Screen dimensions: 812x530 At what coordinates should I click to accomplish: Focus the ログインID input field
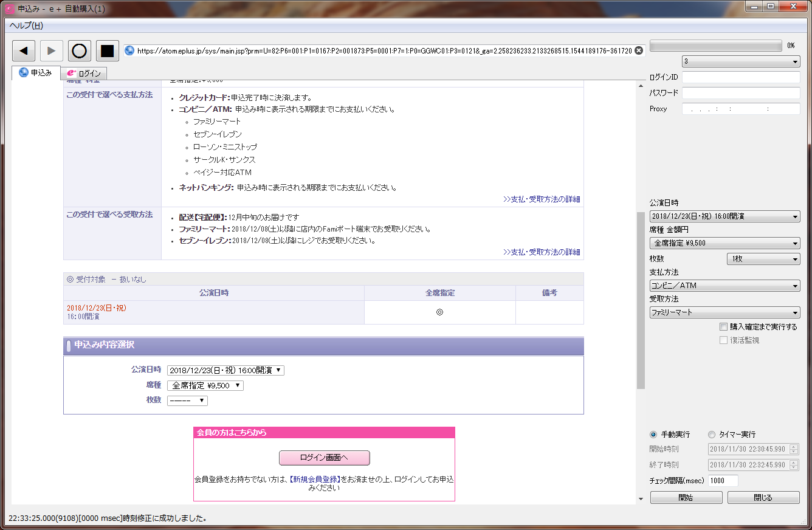[741, 77]
